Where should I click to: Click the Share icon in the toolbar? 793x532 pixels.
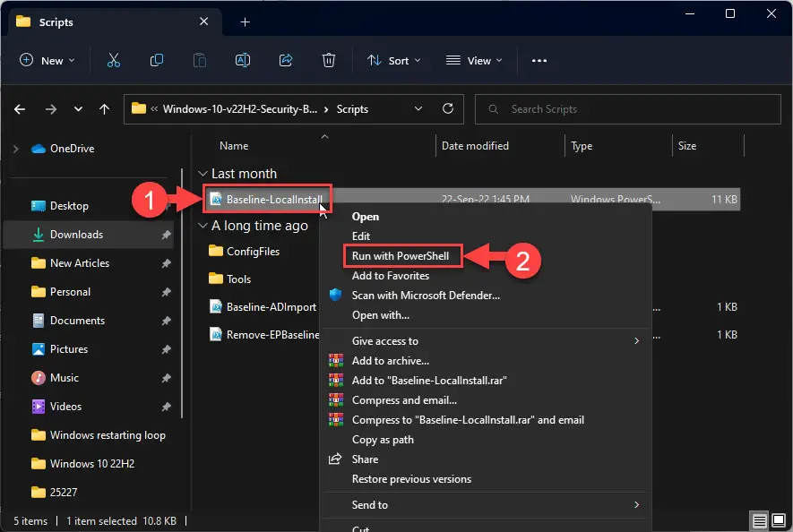click(x=286, y=60)
